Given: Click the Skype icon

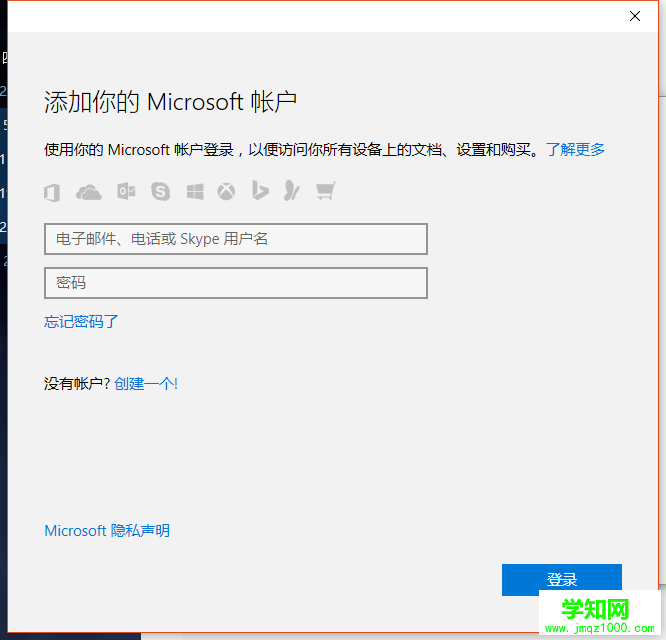Looking at the screenshot, I should pyautogui.click(x=161, y=192).
